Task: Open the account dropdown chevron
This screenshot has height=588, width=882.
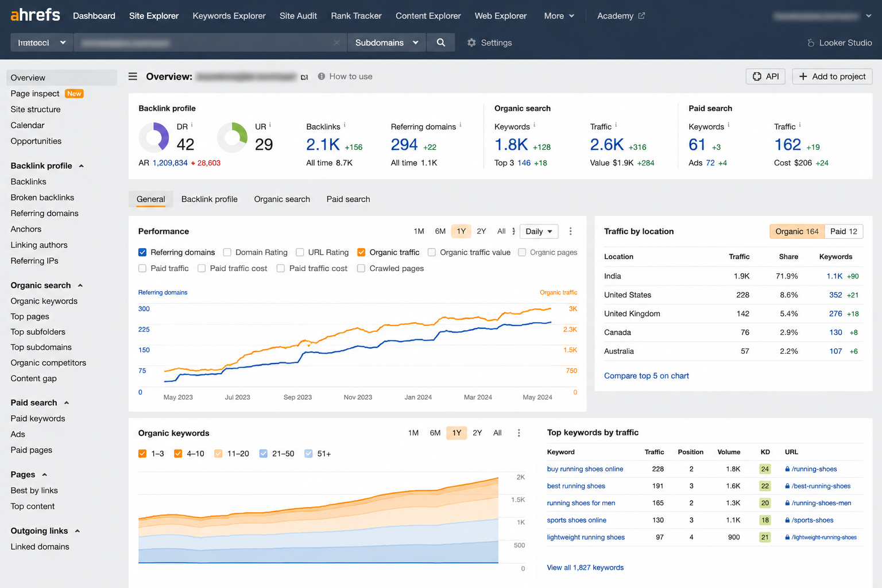Action: tap(869, 16)
